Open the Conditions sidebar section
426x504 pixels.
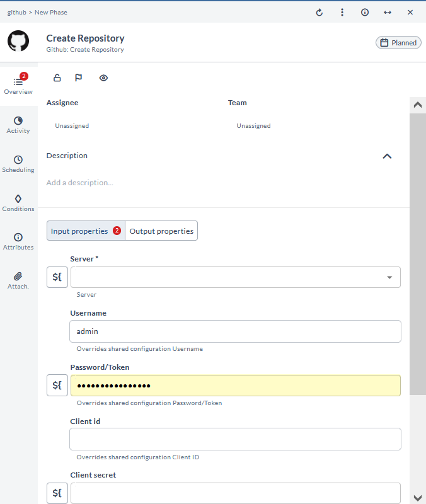pos(18,203)
